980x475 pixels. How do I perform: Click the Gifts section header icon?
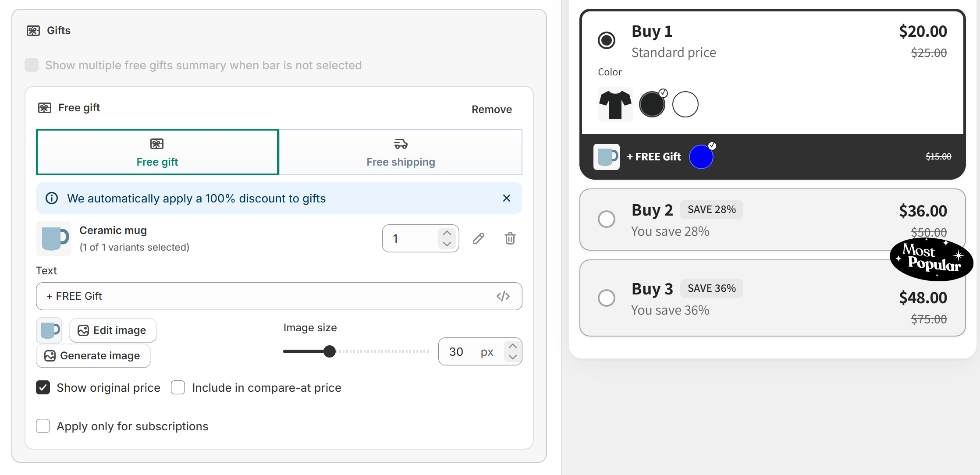[x=33, y=30]
